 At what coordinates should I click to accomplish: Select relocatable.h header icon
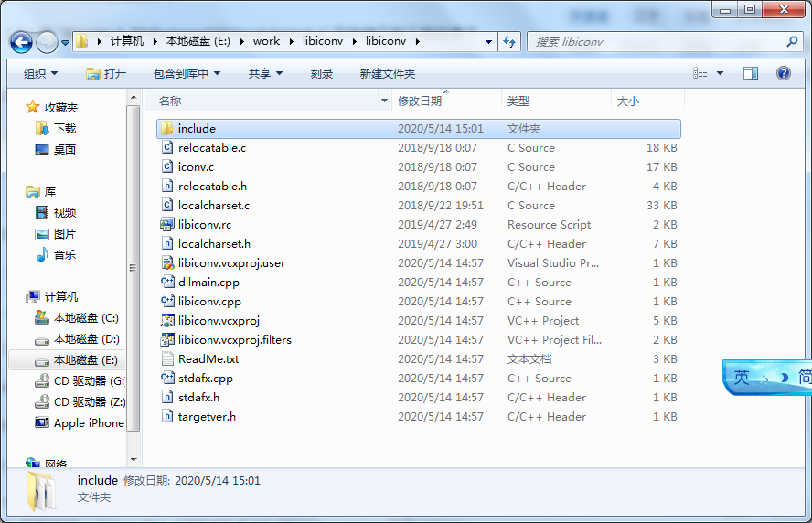(166, 186)
